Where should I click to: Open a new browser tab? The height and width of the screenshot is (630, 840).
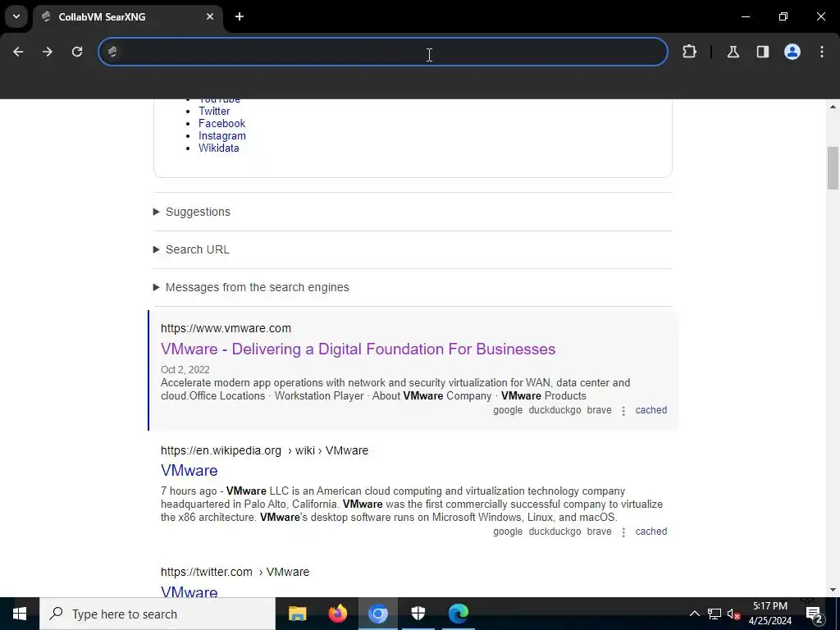240,16
